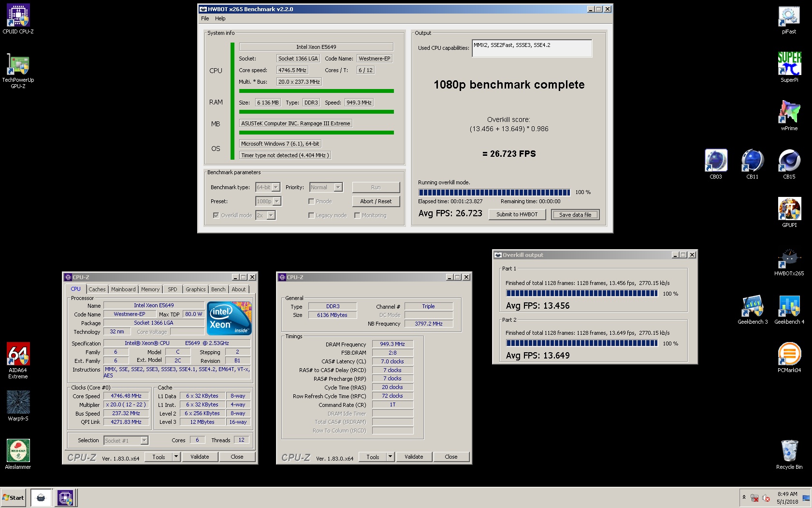Click the Intel Xeon E5649 name field in HWBOT
The image size is (812, 508).
click(x=316, y=47)
